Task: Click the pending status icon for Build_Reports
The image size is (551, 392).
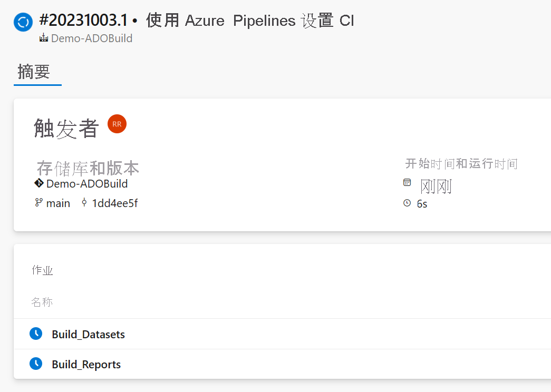Action: pos(36,364)
